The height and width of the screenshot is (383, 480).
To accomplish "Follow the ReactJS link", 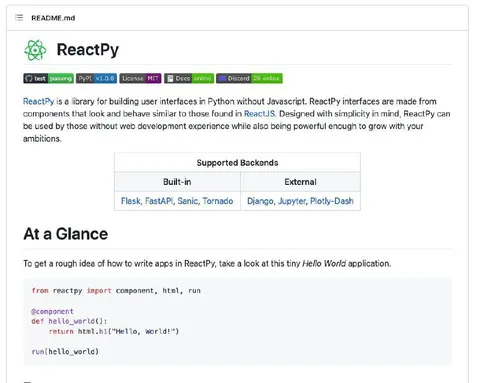I will click(260, 114).
